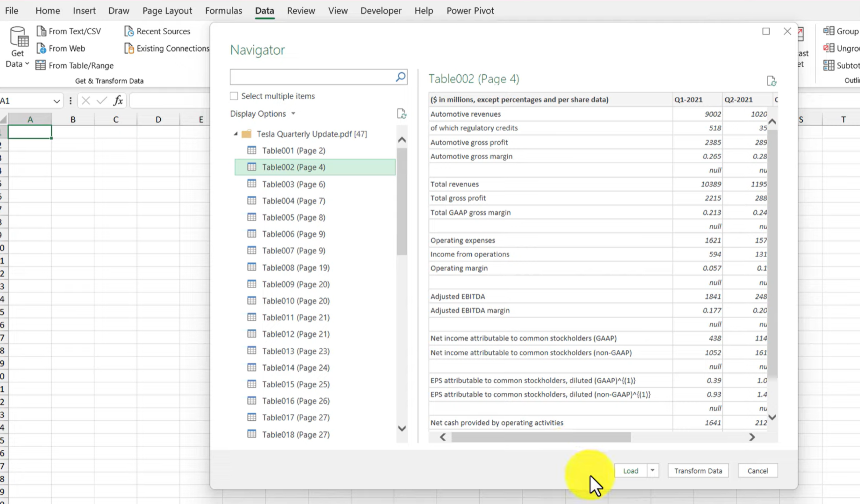The image size is (860, 504).
Task: Expand the Name Box dropdown
Action: [x=57, y=101]
